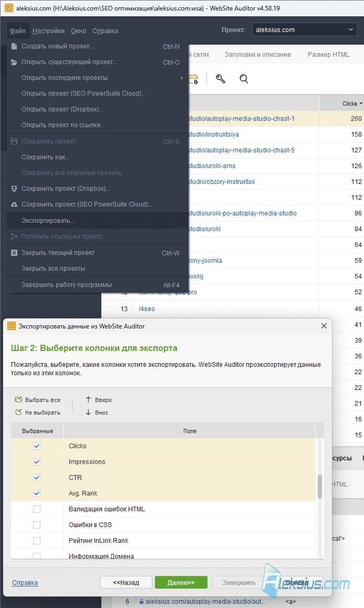Select Открыть проект по ссылке... entry
Viewport: 364px width, 608px height.
(x=98, y=125)
